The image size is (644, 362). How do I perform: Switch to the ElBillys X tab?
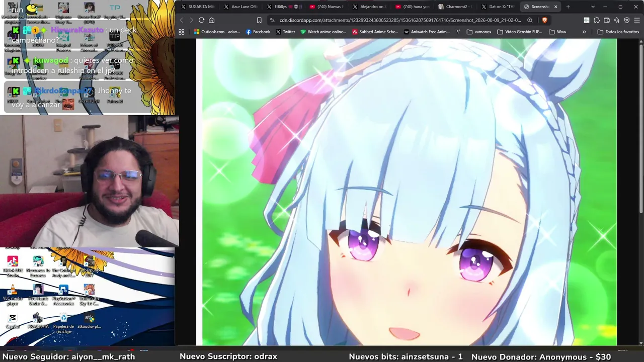pyautogui.click(x=284, y=7)
